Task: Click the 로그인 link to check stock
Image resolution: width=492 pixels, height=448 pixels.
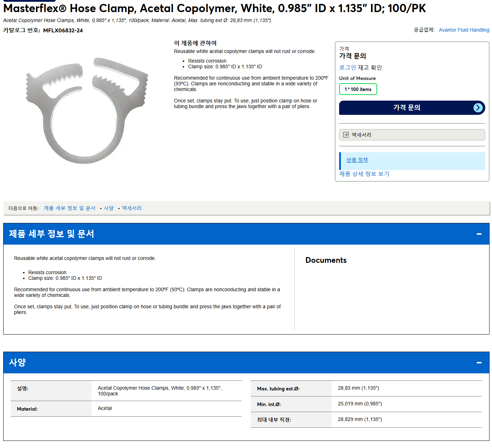Action: (347, 68)
